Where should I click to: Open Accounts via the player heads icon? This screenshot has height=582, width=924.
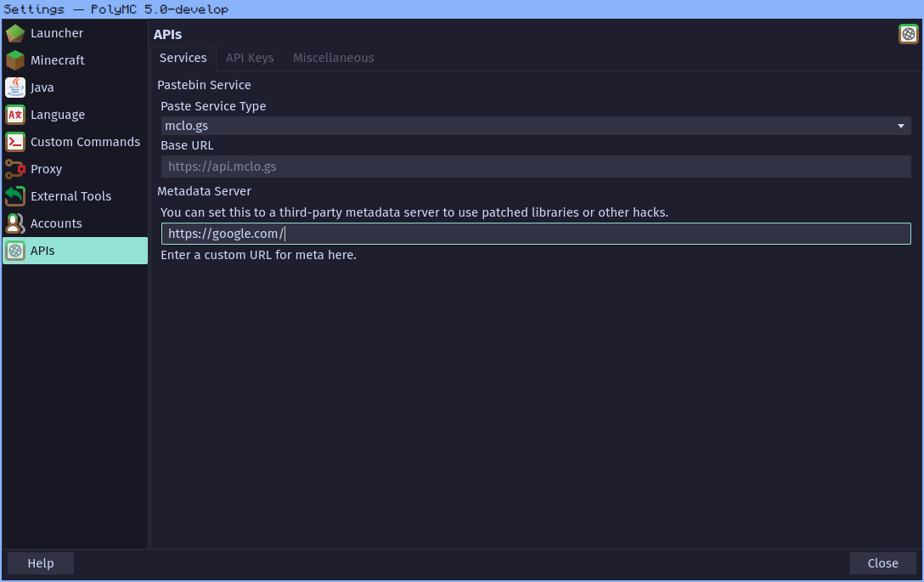14,223
